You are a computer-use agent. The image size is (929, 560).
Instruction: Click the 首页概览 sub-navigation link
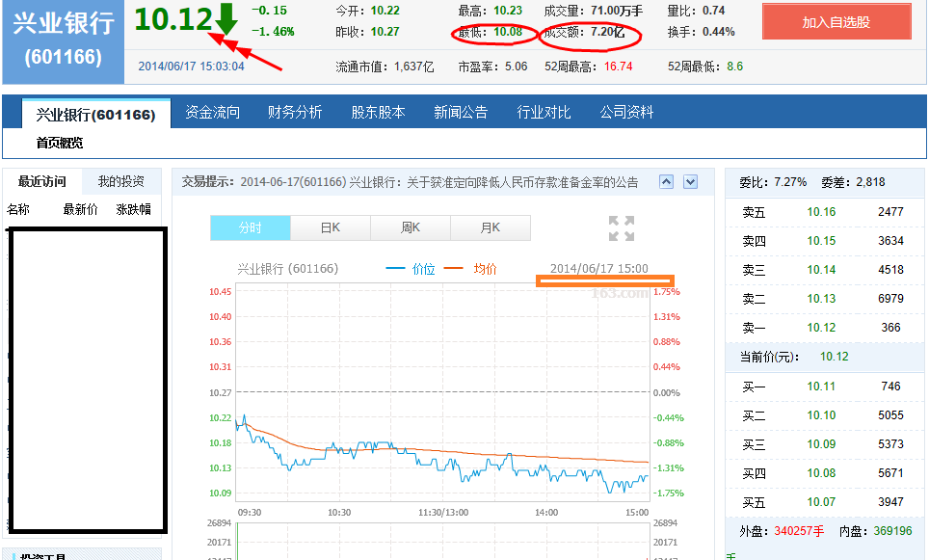tap(59, 143)
